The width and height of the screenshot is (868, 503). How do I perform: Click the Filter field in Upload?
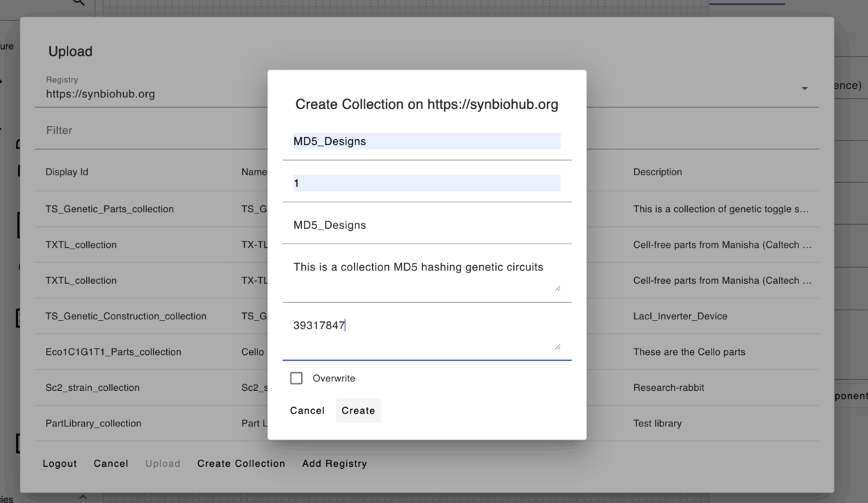[x=427, y=130]
